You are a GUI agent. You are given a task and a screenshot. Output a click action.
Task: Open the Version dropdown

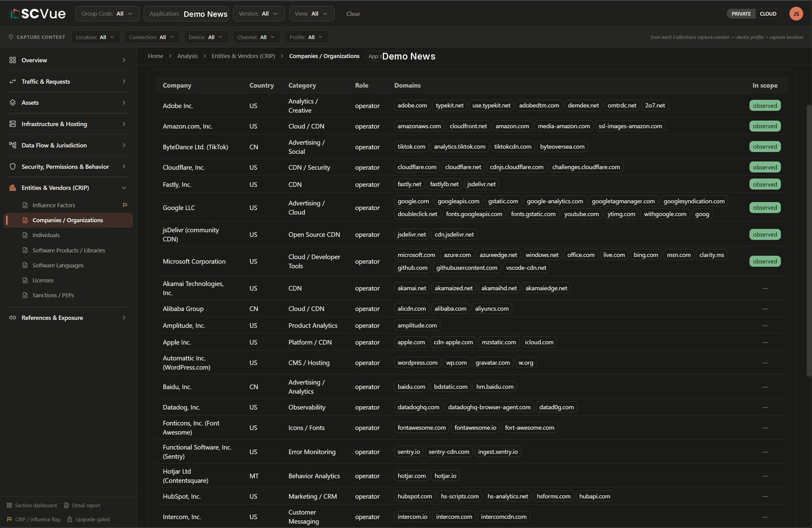click(x=258, y=14)
